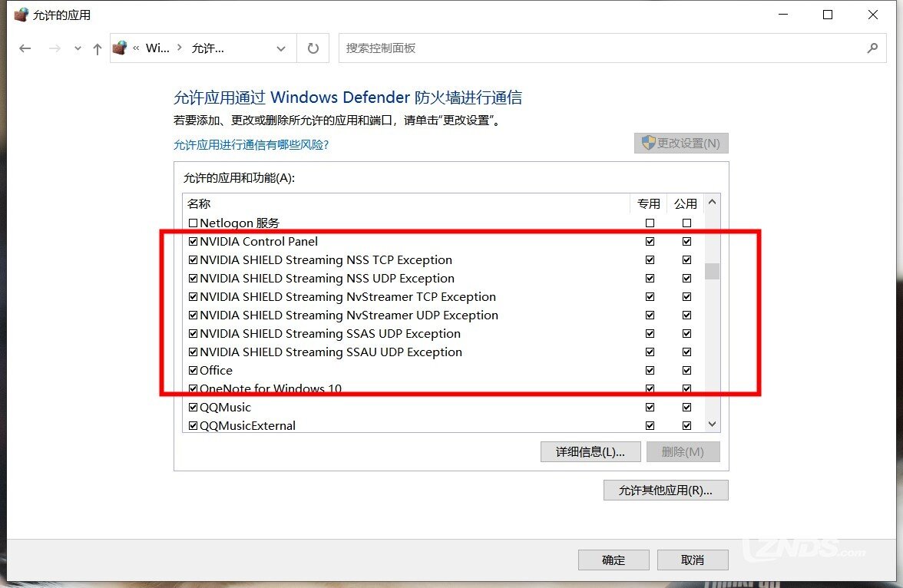Select "NVIDIA SHIELD Streaming NSS TCP Exception" text

click(326, 259)
